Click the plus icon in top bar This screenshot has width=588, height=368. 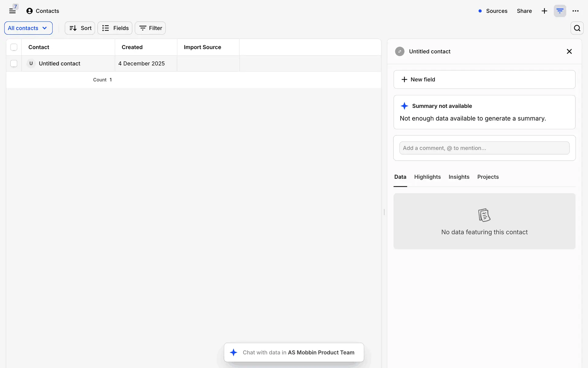coord(544,11)
